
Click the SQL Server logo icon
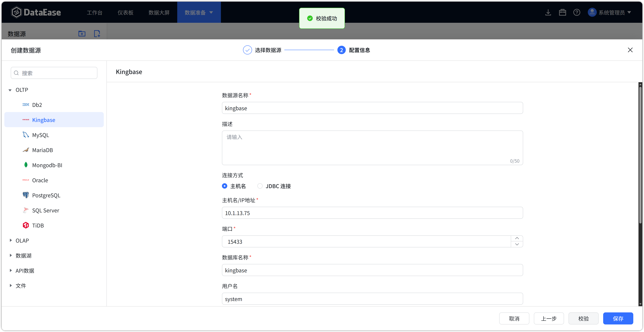coord(26,210)
